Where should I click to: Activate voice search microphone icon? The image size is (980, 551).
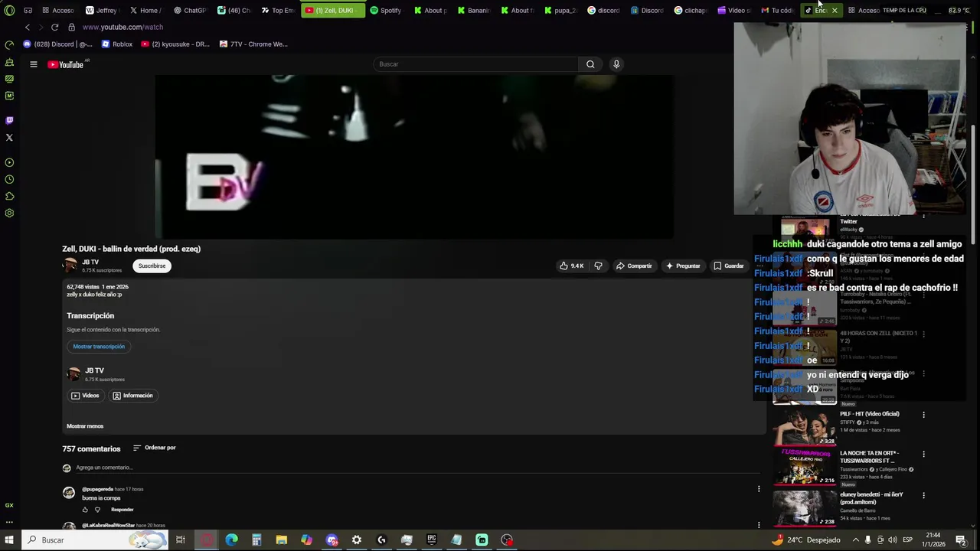pyautogui.click(x=616, y=64)
